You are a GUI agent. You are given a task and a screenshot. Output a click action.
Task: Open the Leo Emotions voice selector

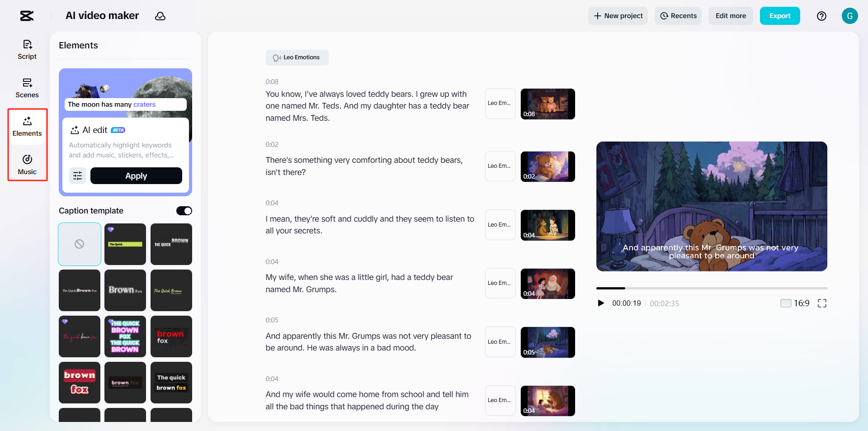297,57
